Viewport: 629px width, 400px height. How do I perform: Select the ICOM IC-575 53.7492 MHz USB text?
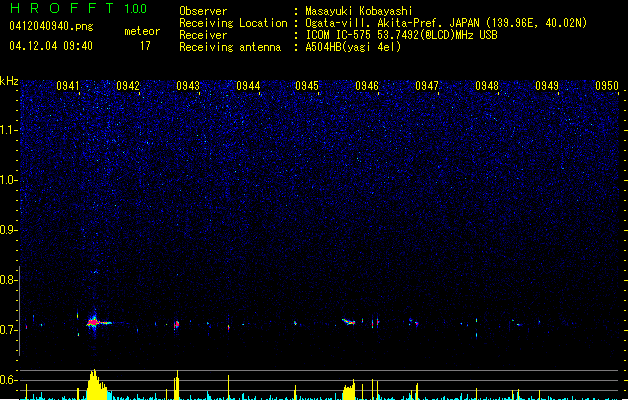click(402, 35)
